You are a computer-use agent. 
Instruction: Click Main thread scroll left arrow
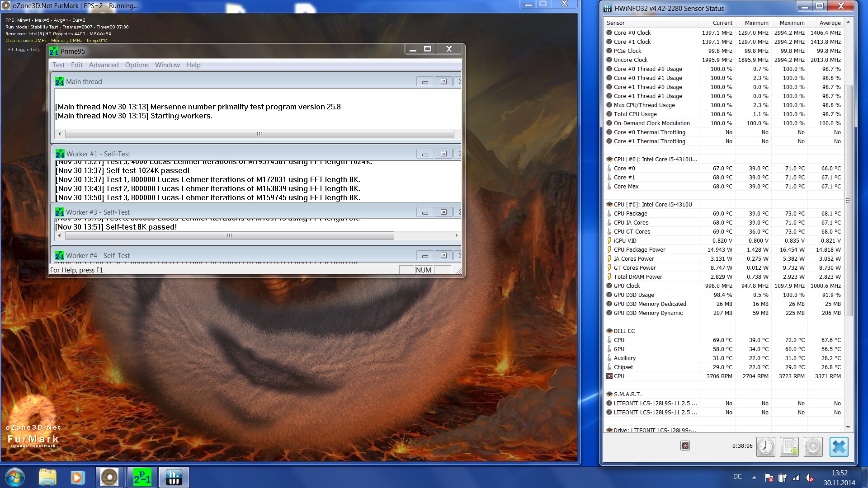60,134
